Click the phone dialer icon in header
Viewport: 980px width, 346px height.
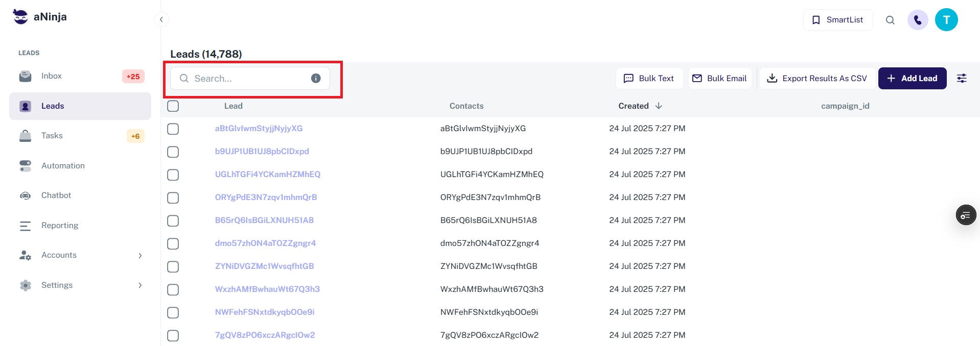(917, 20)
